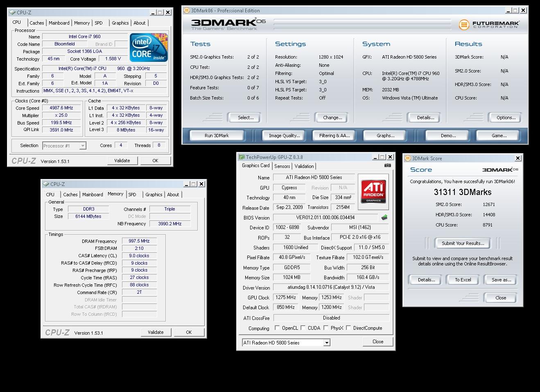This screenshot has width=540, height=392.
Task: Click the GPU Clock 1275 MHz field
Action: [286, 297]
